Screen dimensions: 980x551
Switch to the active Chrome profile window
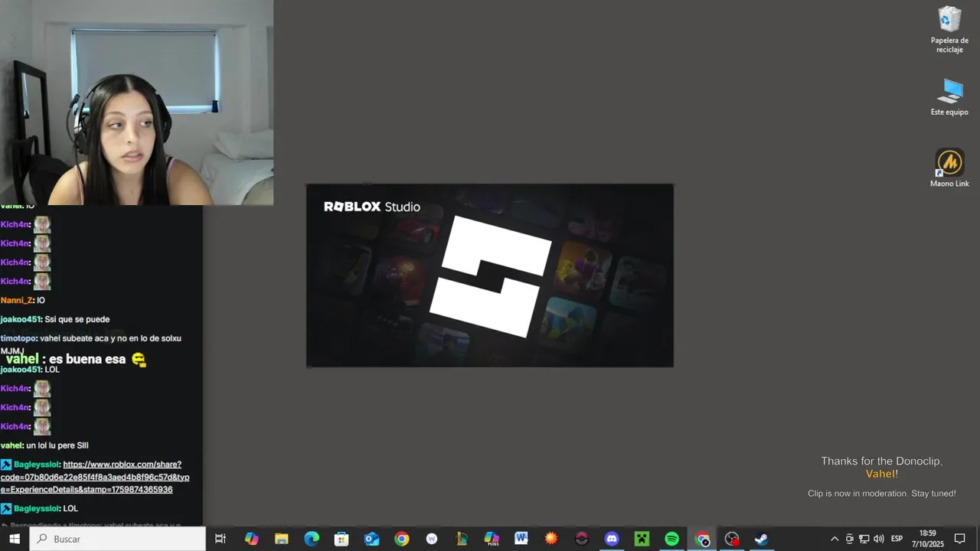tap(702, 539)
